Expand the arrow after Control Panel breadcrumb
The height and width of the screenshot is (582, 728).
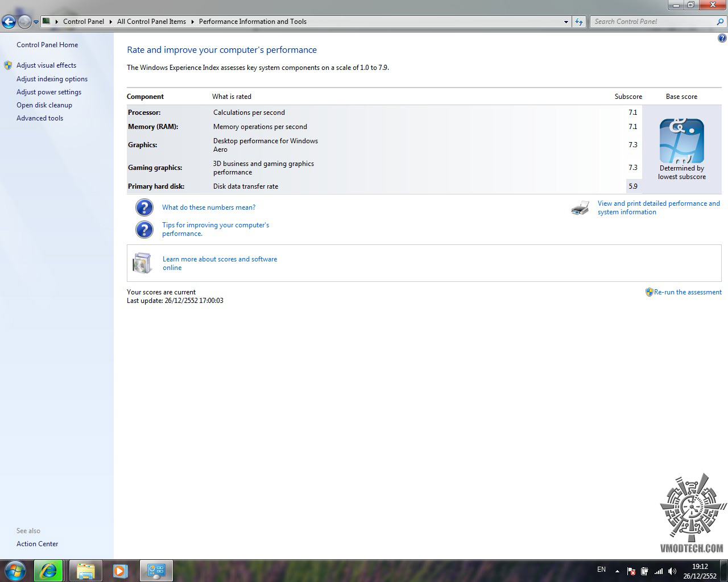110,22
